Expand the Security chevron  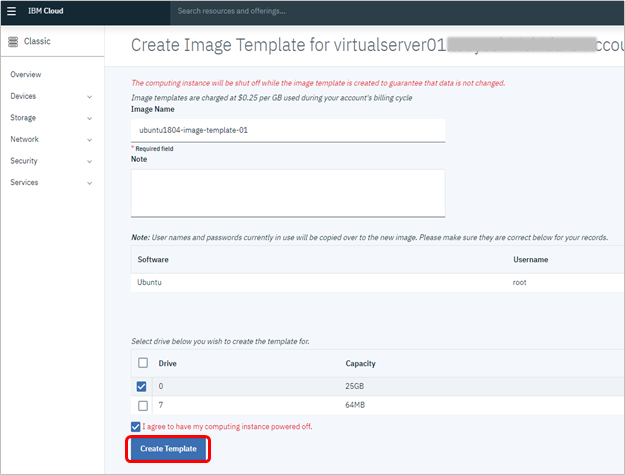(x=90, y=161)
